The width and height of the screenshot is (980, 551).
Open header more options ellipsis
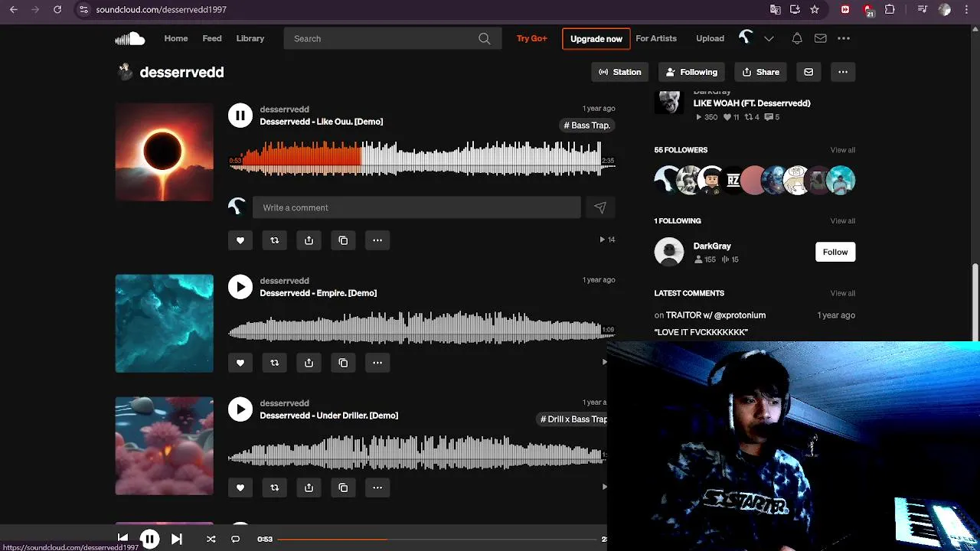(844, 38)
